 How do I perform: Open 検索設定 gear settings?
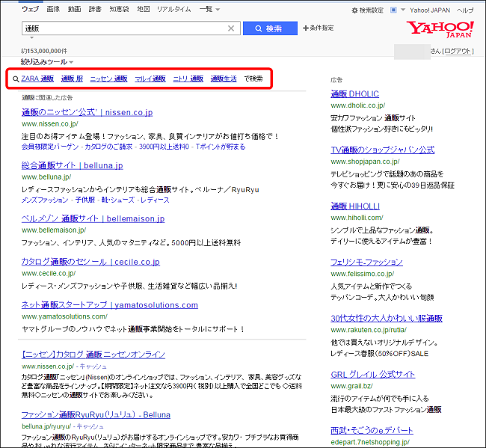[x=368, y=10]
